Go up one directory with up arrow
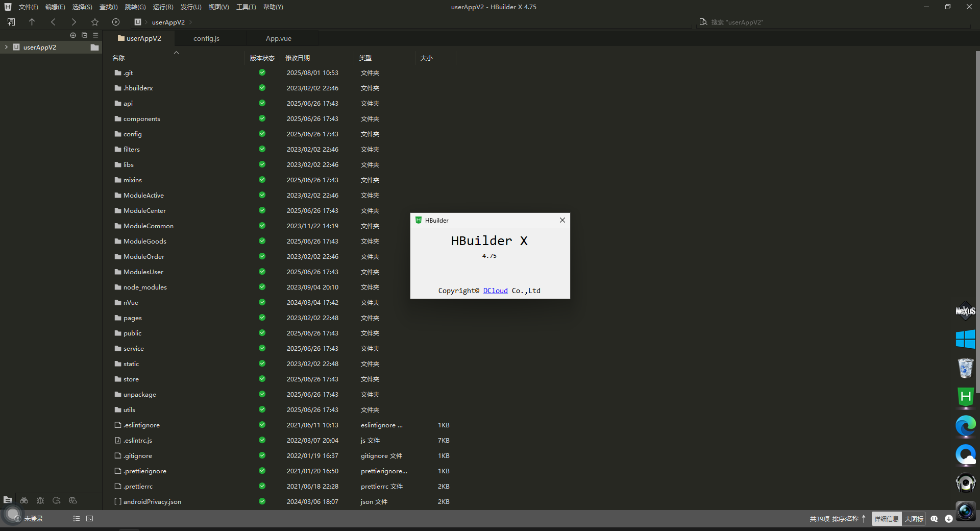The width and height of the screenshot is (980, 531). (x=32, y=22)
